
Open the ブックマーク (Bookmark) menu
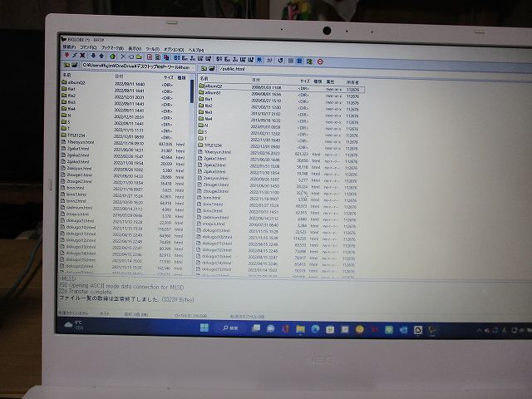click(113, 47)
